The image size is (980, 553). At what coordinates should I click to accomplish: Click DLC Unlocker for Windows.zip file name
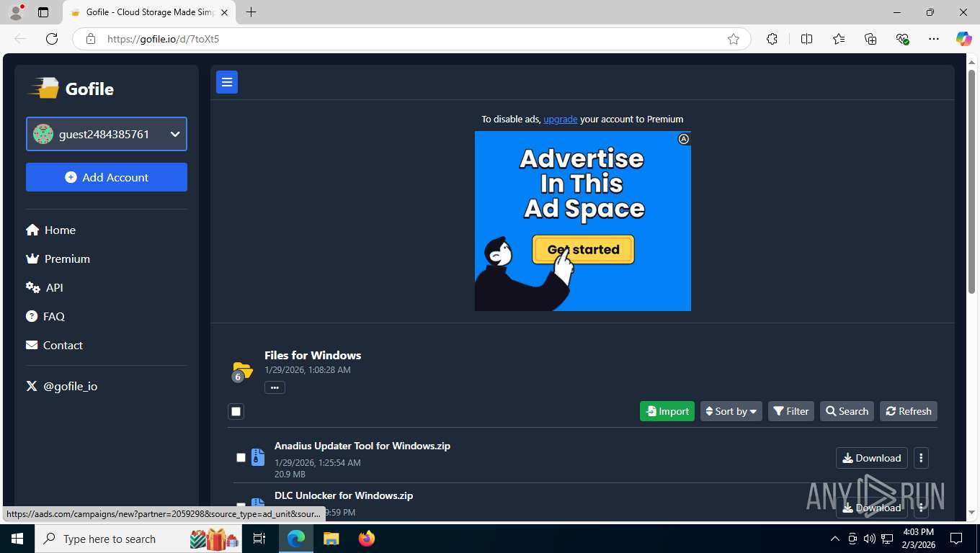coord(344,495)
